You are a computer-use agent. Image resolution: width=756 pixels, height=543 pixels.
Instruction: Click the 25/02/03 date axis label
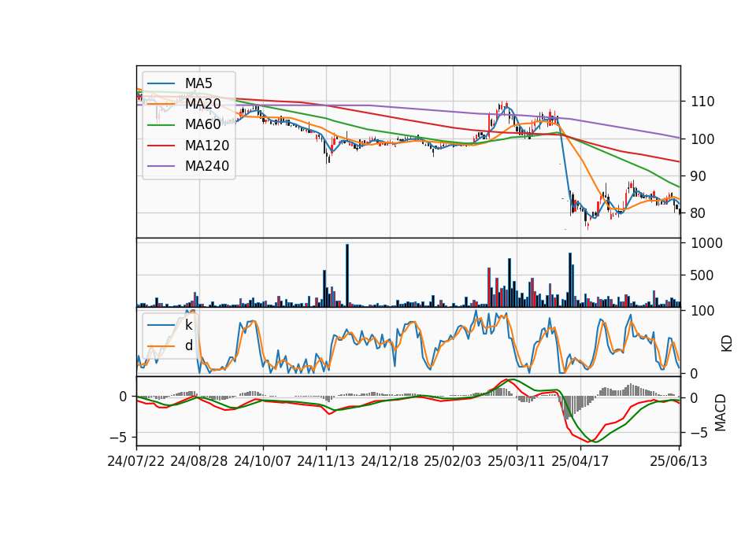pos(453,461)
